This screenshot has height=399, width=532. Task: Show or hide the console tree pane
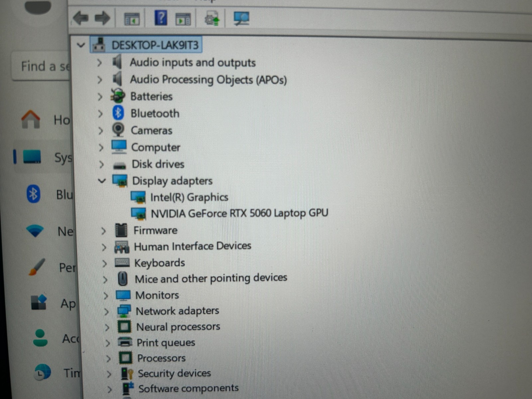[x=132, y=19]
